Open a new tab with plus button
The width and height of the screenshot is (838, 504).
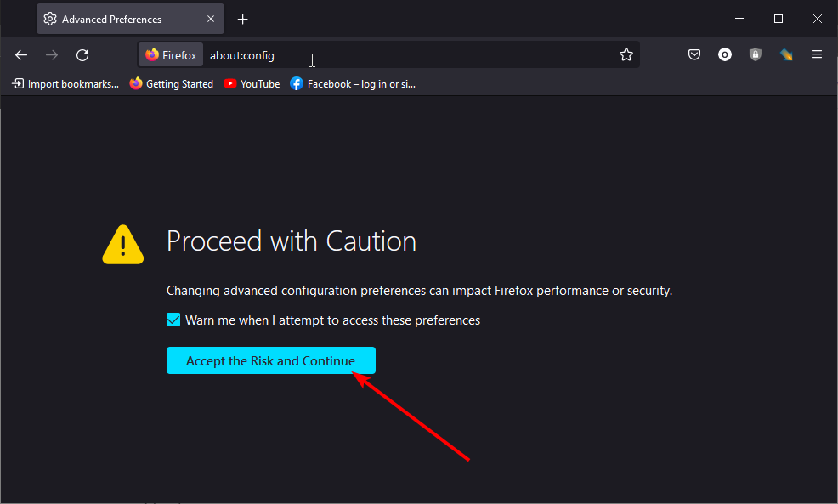coord(242,20)
